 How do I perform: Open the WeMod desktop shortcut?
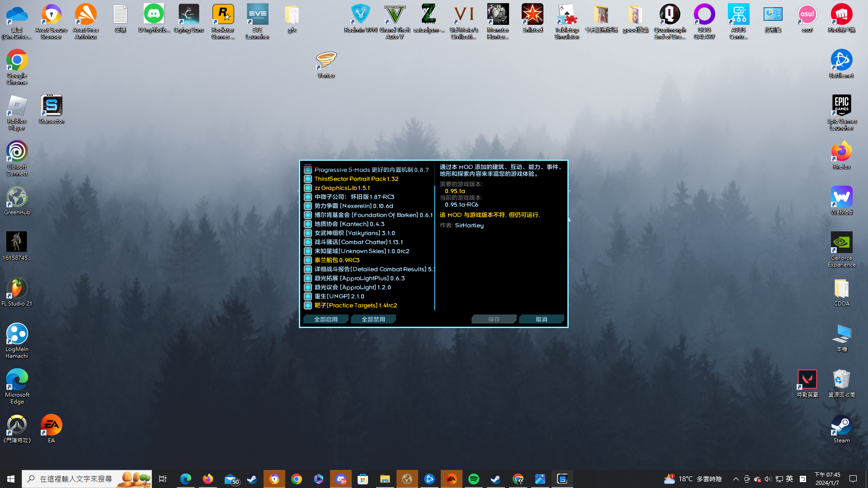(x=841, y=197)
